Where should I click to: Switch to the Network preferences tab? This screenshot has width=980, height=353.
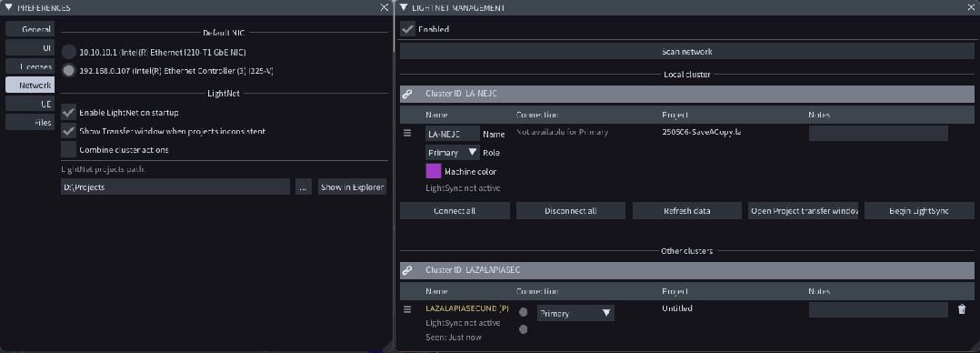coord(30,86)
